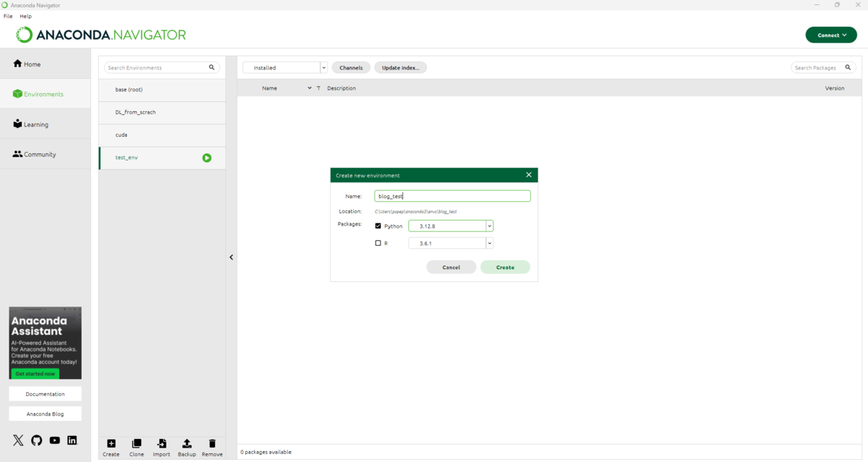Open the LinkedIn social icon

pyautogui.click(x=72, y=440)
